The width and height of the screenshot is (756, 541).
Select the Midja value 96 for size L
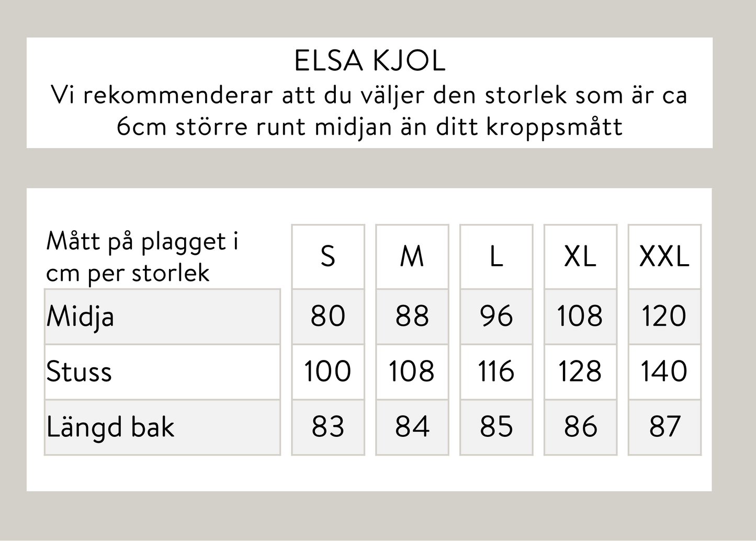[496, 316]
